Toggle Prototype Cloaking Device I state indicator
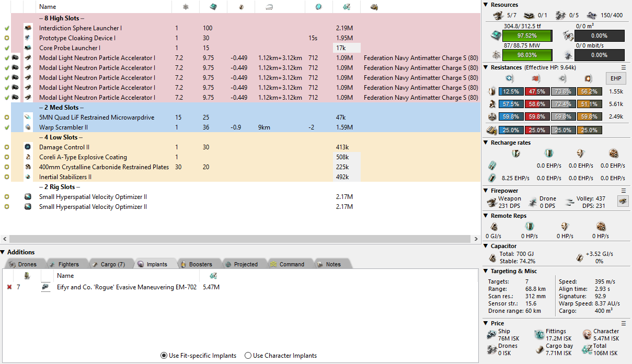632x364 pixels. pyautogui.click(x=6, y=38)
